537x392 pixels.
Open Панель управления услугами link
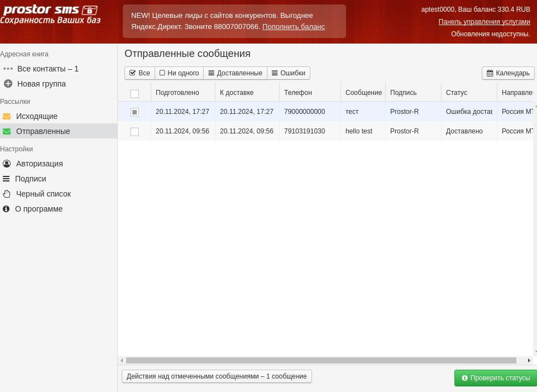click(x=485, y=22)
